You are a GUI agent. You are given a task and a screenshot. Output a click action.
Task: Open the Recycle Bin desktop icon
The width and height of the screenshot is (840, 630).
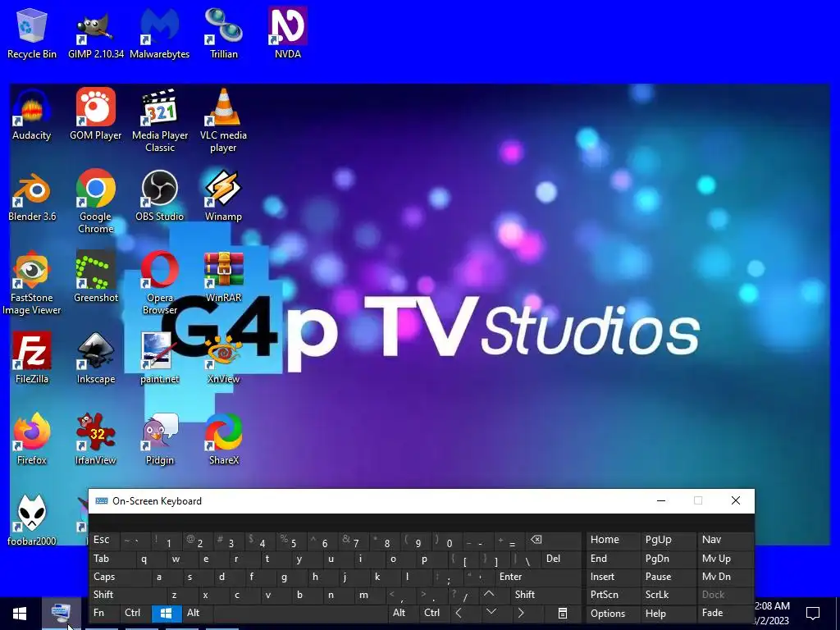[32, 33]
